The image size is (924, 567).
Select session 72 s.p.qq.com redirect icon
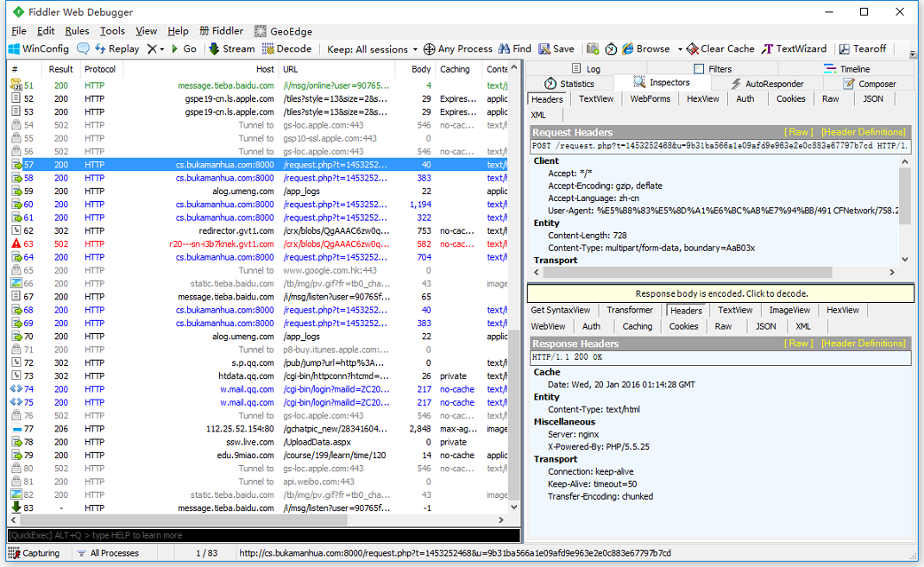[x=16, y=362]
